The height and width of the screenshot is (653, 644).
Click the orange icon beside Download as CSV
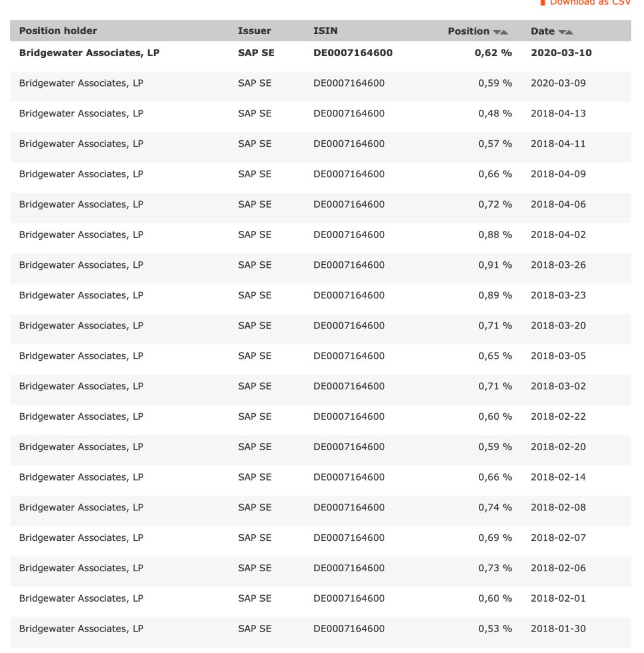pyautogui.click(x=543, y=2)
